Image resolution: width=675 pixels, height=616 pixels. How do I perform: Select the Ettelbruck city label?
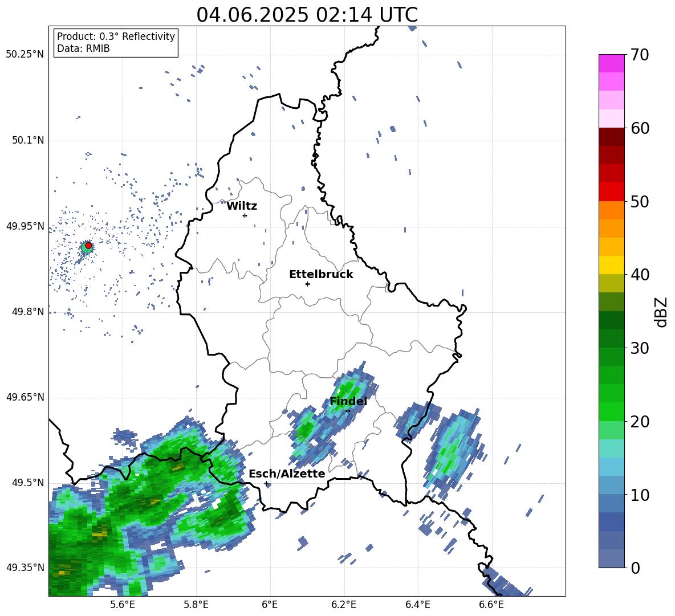point(321,275)
